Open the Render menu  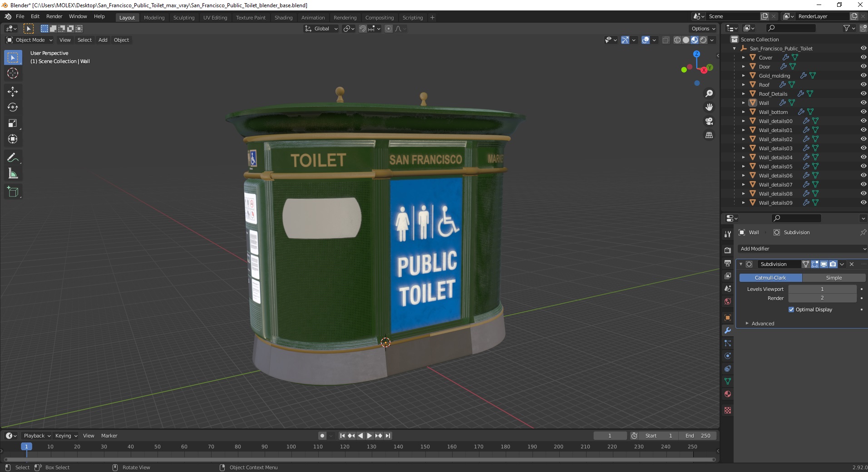coord(54,16)
